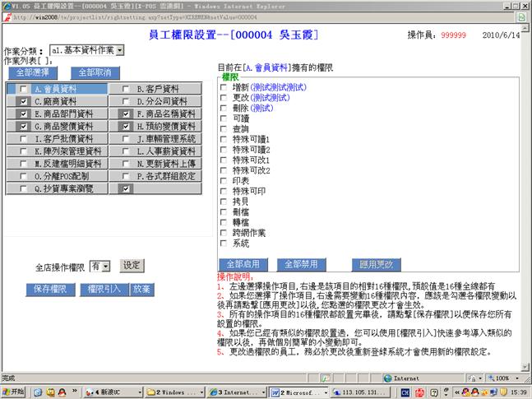Click the 權限引入 button
The height and width of the screenshot is (399, 532).
tap(104, 289)
